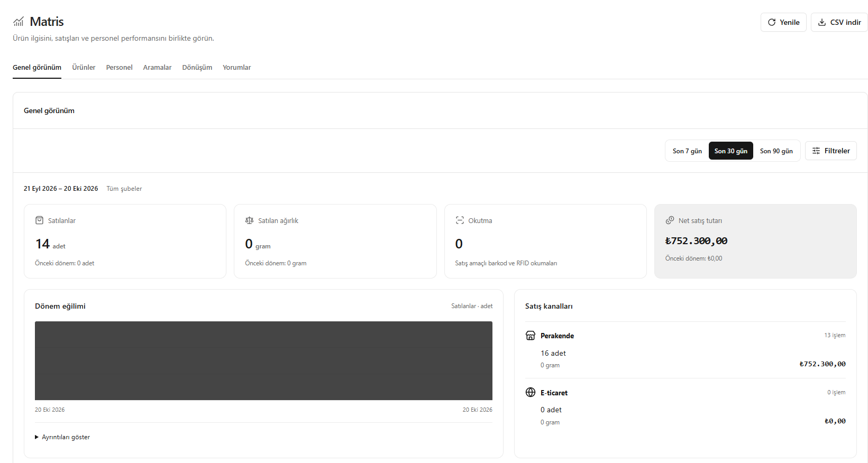Open the Aramalar tab

(157, 68)
